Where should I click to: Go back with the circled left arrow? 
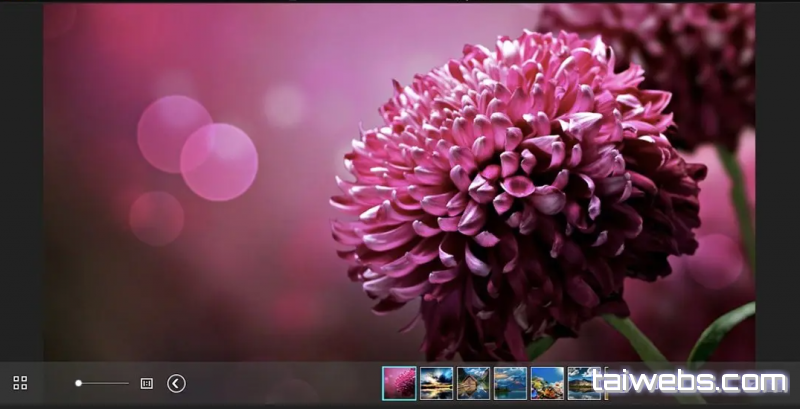click(176, 383)
